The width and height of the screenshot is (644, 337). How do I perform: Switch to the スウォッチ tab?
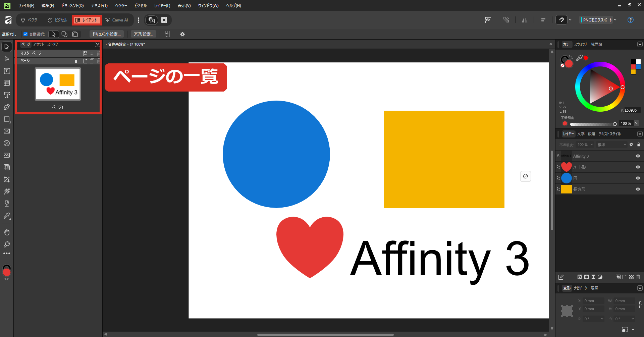click(581, 44)
